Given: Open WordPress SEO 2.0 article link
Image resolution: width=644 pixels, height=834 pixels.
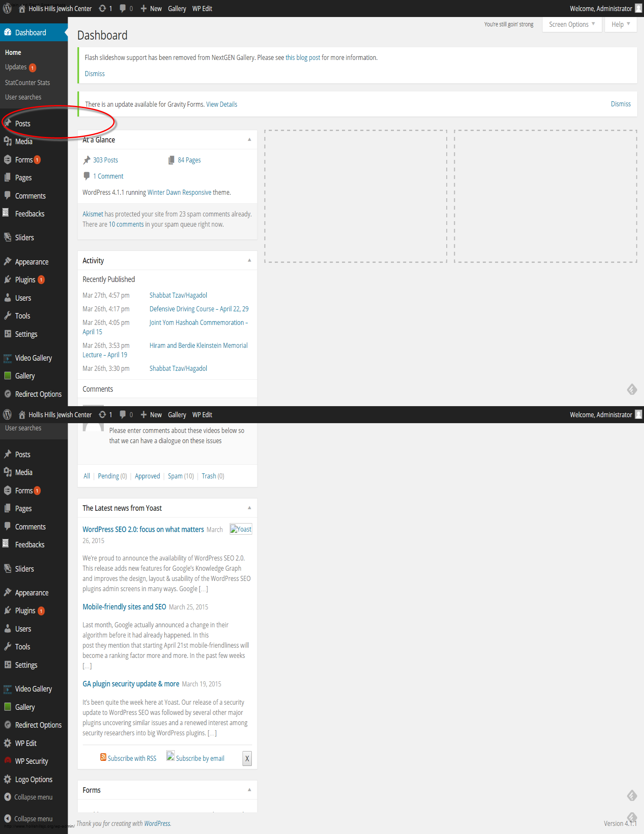Looking at the screenshot, I should (x=143, y=529).
